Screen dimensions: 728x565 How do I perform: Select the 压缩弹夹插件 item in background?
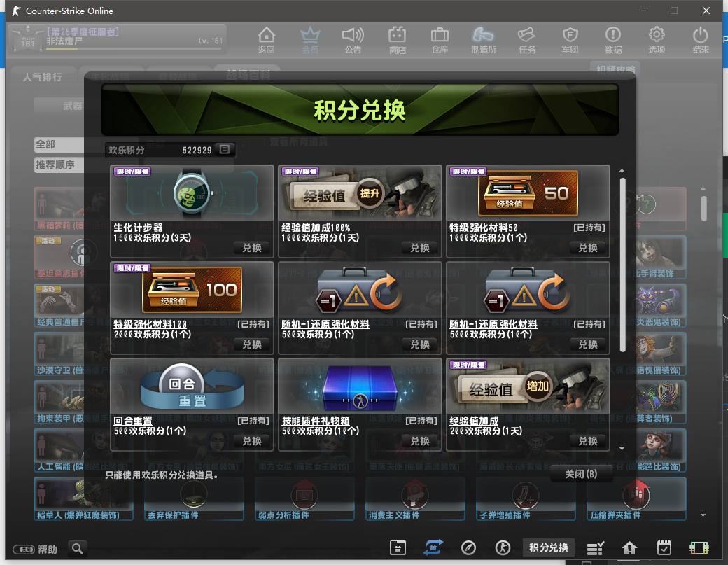636,500
